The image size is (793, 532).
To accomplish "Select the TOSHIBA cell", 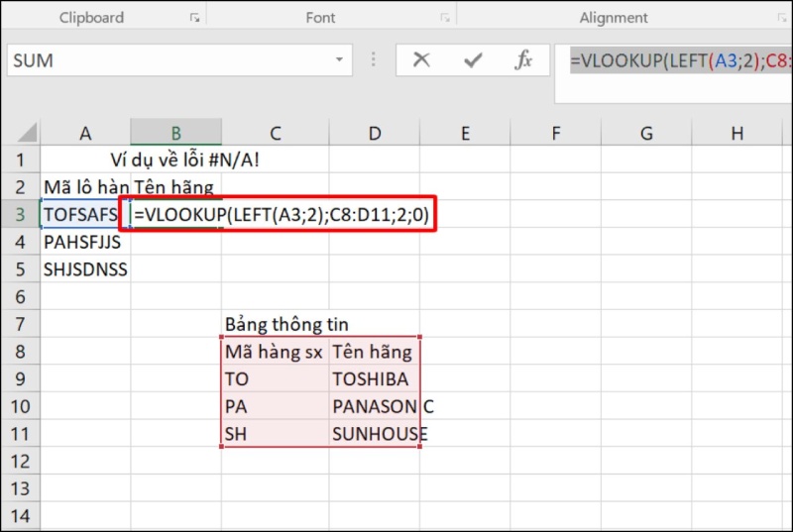I will pos(375,378).
